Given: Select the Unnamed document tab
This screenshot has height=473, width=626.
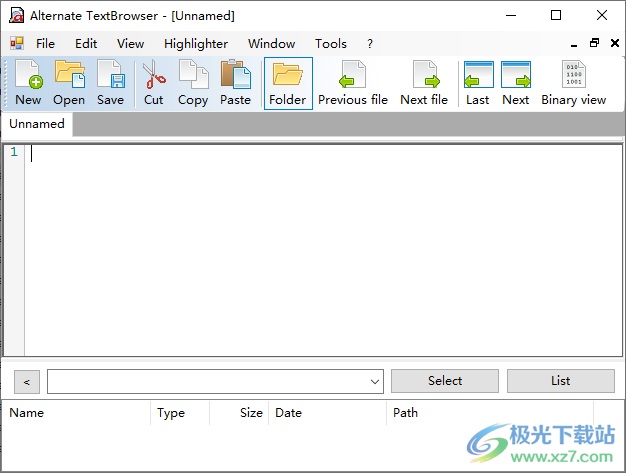Looking at the screenshot, I should tap(37, 124).
